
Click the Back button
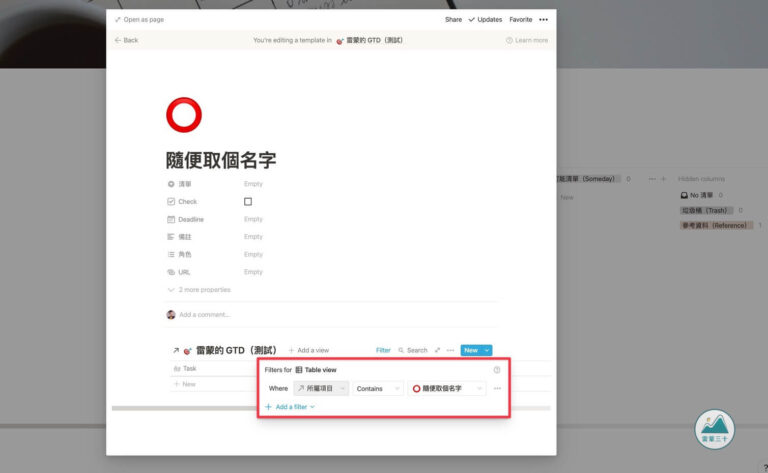[x=127, y=40]
